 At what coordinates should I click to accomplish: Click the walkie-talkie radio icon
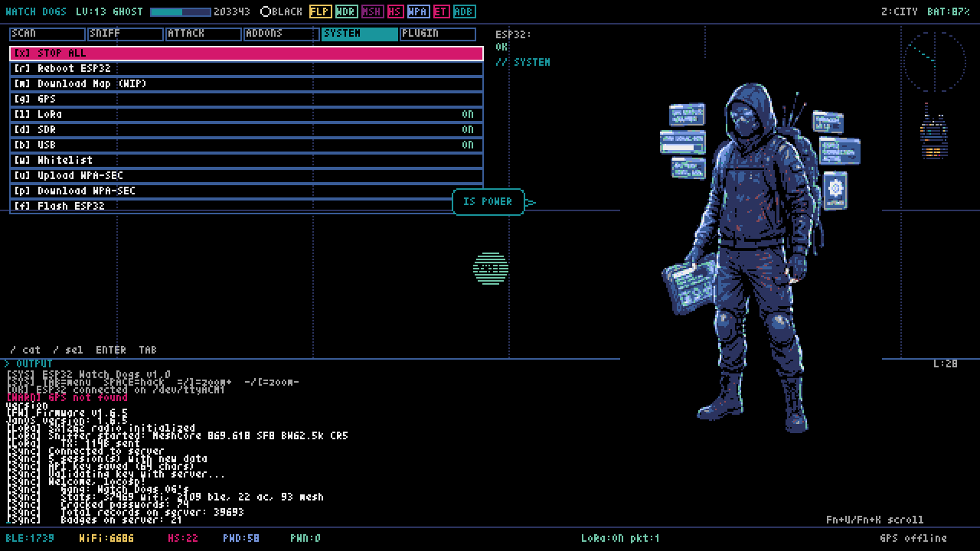[x=933, y=135]
